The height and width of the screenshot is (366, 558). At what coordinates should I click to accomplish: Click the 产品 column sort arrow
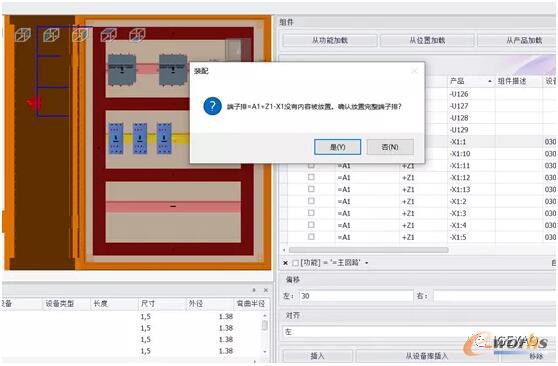click(x=490, y=81)
